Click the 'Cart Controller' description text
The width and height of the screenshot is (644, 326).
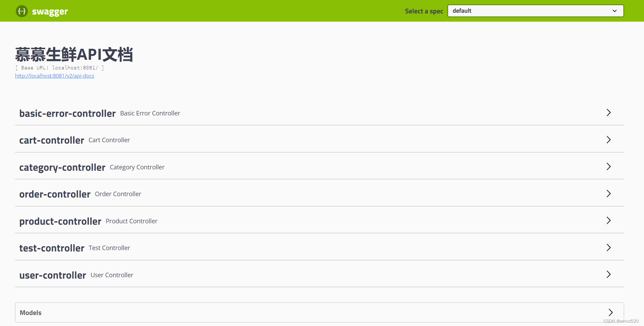pyautogui.click(x=109, y=140)
